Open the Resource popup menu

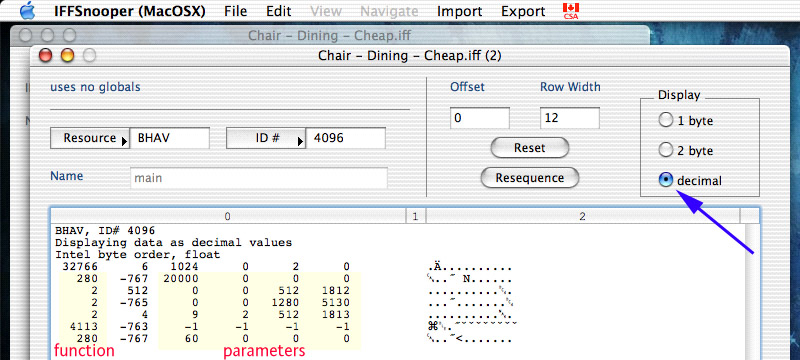(x=90, y=138)
